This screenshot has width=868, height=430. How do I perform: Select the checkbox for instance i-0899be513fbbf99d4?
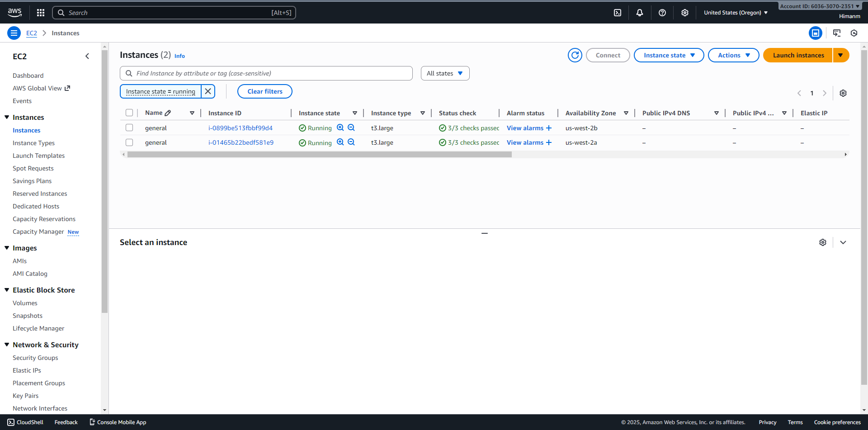click(129, 128)
